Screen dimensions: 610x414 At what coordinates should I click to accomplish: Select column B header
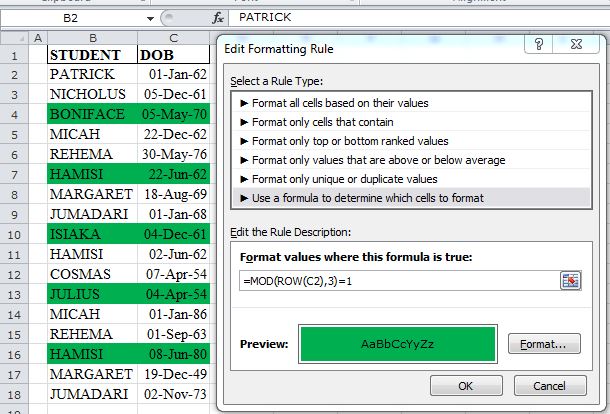tap(92, 38)
